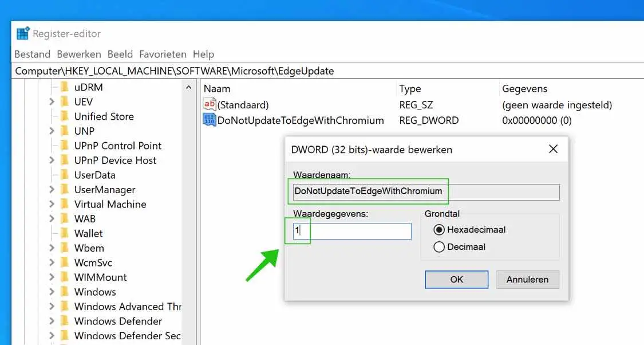Viewport: 644px width, 345px height.
Task: Click the (Standaard) string value icon
Action: [210, 104]
